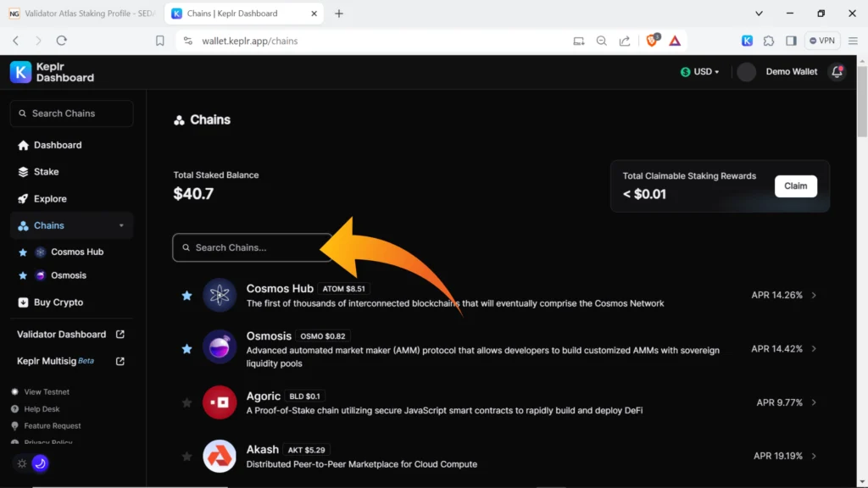Screen dimensions: 868x488
Task: Click the Search Chains field in main panel
Action: [x=253, y=247]
